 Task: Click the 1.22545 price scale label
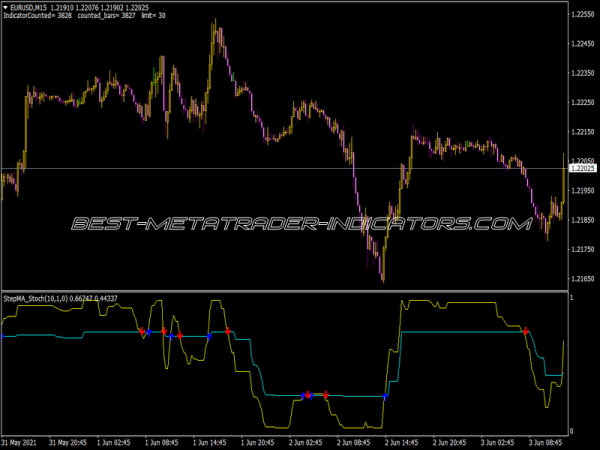[x=582, y=15]
